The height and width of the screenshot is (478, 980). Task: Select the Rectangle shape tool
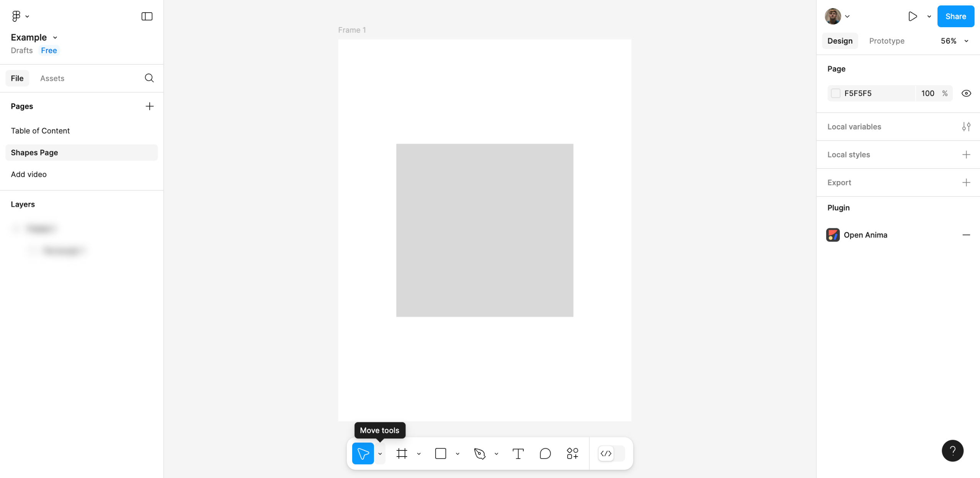440,453
